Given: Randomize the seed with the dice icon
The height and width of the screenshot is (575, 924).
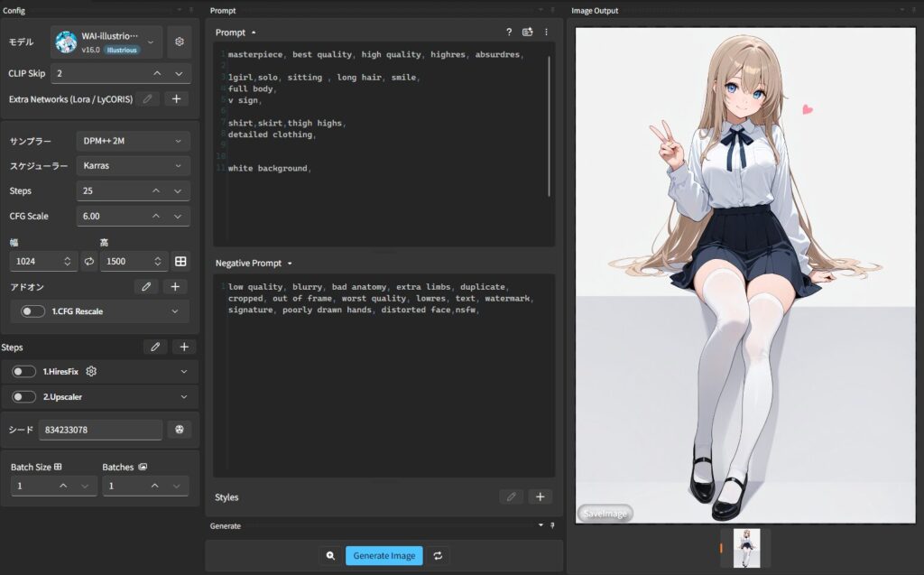Looking at the screenshot, I should (180, 430).
